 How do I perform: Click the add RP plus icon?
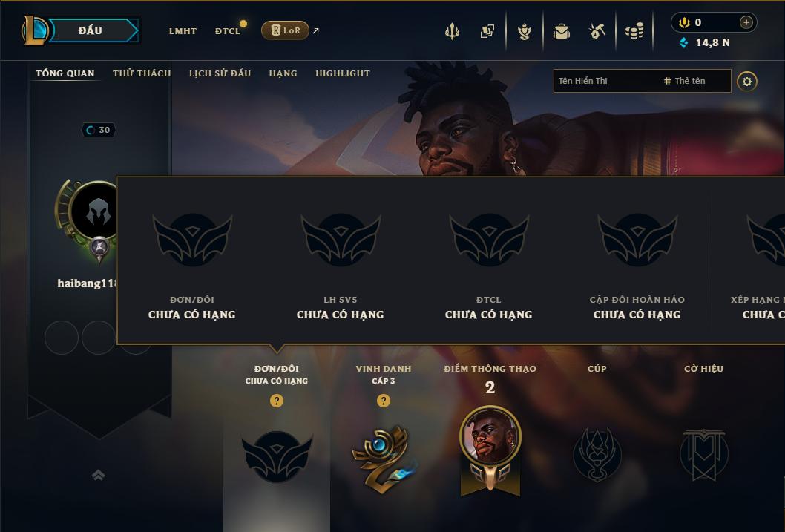pyautogui.click(x=746, y=22)
